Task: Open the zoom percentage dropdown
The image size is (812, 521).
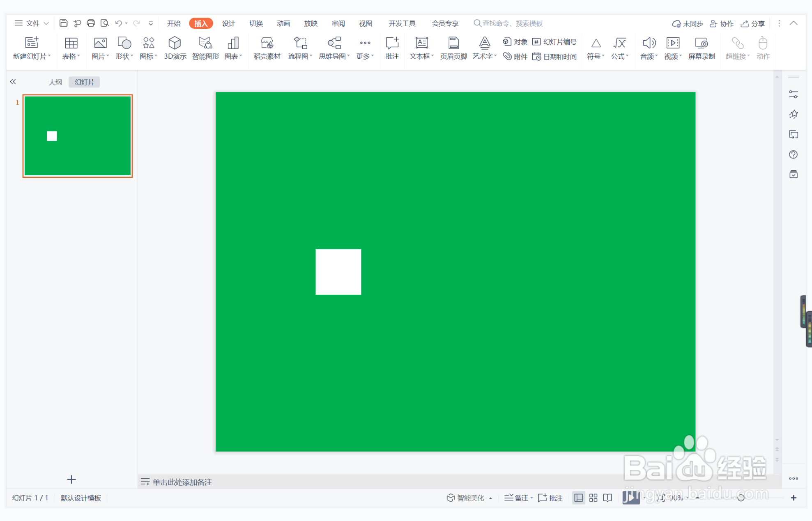Action: coord(687,498)
